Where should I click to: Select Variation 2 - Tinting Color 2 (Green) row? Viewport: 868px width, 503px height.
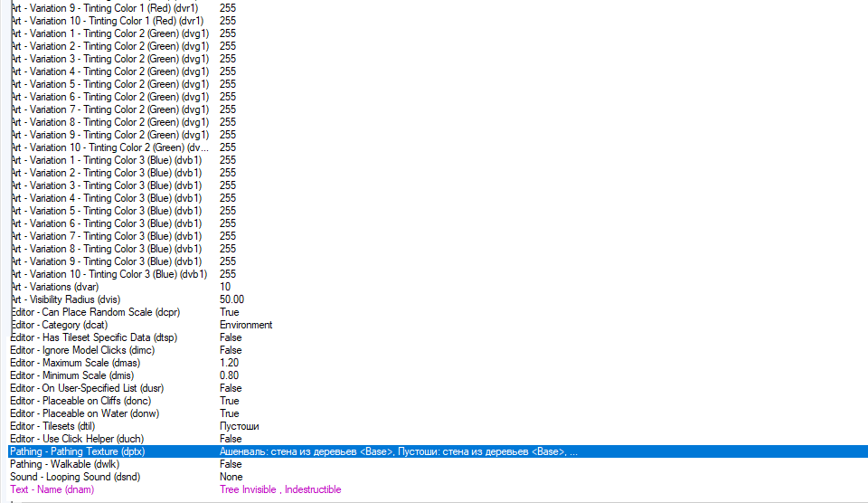point(438,46)
